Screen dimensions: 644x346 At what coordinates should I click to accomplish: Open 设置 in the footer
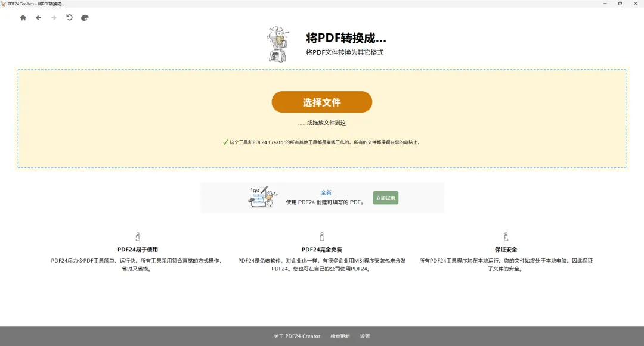coord(365,336)
